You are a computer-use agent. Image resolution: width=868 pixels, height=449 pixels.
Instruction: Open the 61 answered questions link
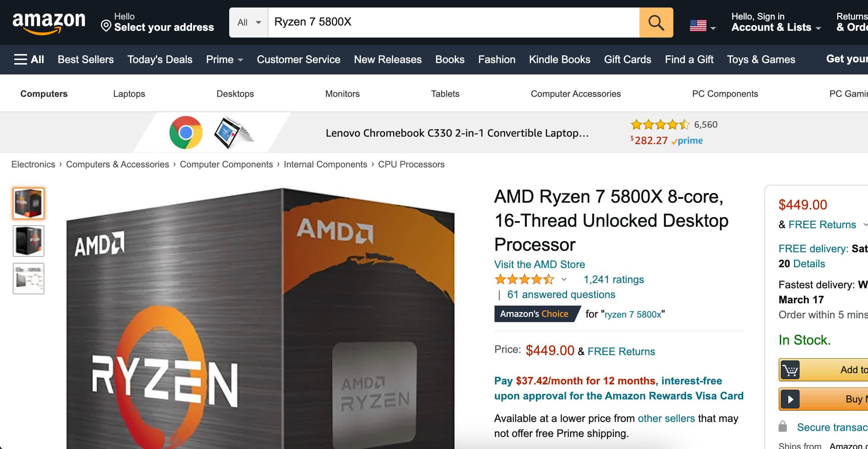(561, 295)
